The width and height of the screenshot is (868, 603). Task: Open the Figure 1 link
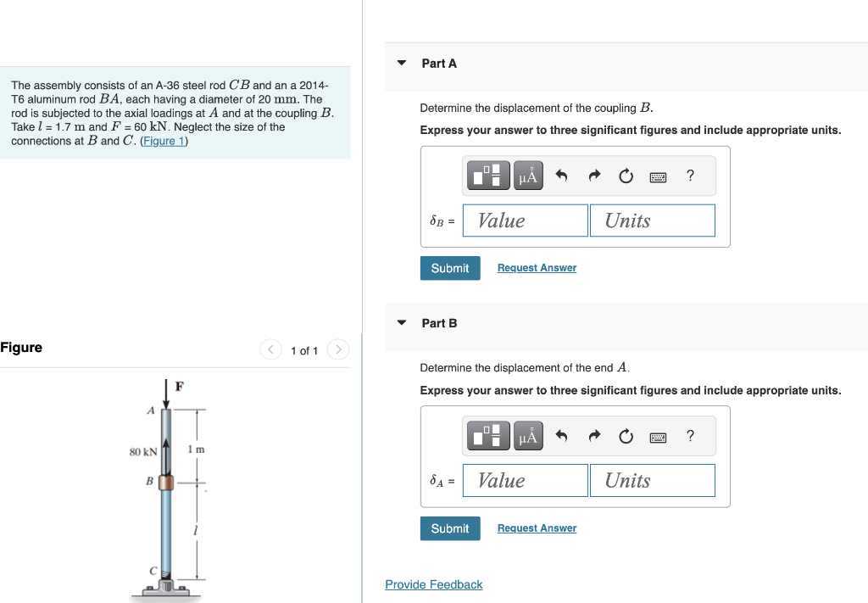(x=164, y=140)
